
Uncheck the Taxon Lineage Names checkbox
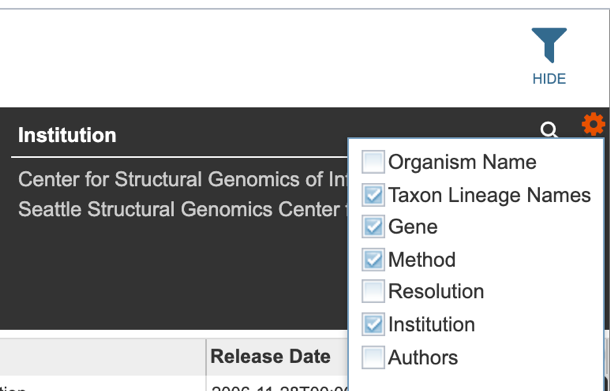[373, 195]
